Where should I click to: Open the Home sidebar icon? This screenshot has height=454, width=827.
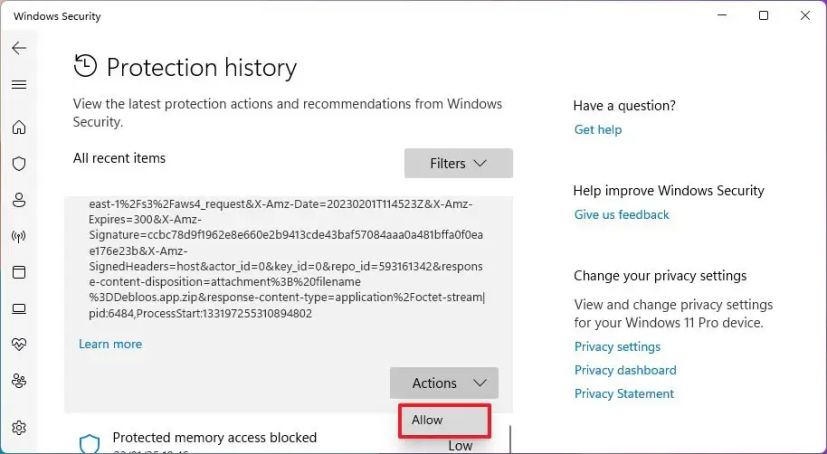tap(19, 127)
